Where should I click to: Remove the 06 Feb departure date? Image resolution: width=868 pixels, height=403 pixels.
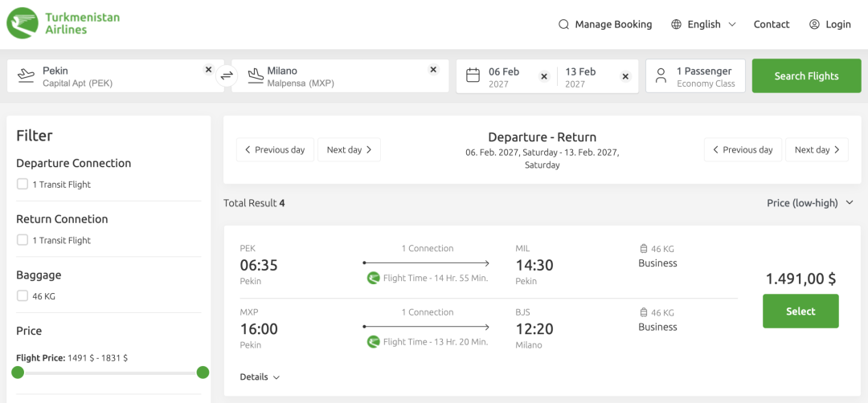[544, 77]
